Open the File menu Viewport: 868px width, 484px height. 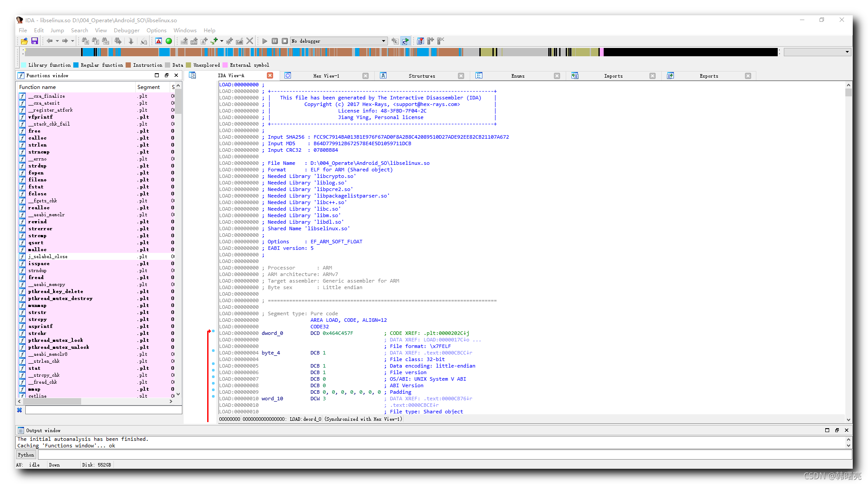click(x=23, y=31)
